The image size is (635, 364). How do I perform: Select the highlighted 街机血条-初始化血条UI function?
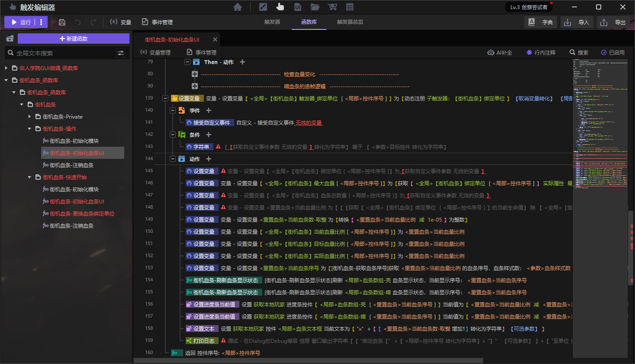82,153
